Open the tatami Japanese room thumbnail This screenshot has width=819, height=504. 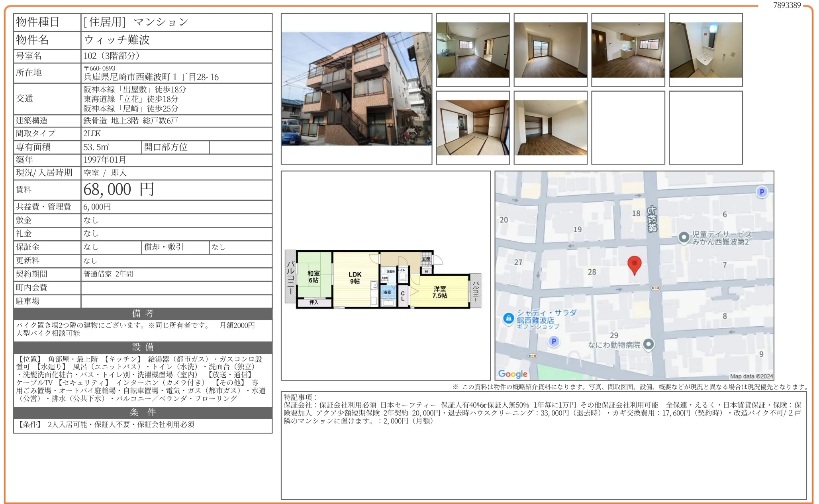click(x=473, y=127)
